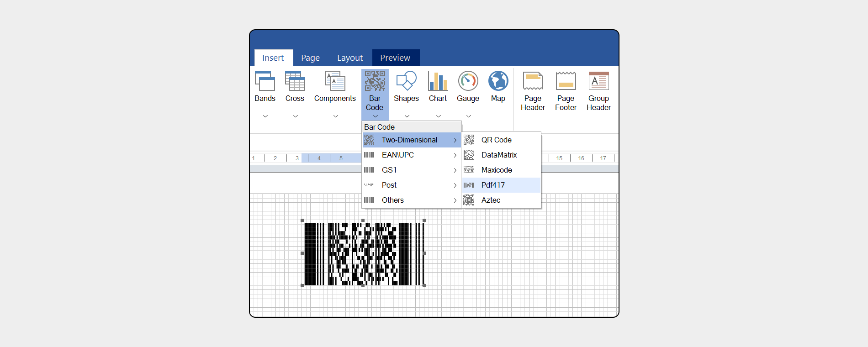Click the Two-Dimensional category icon
This screenshot has height=347, width=868.
369,140
